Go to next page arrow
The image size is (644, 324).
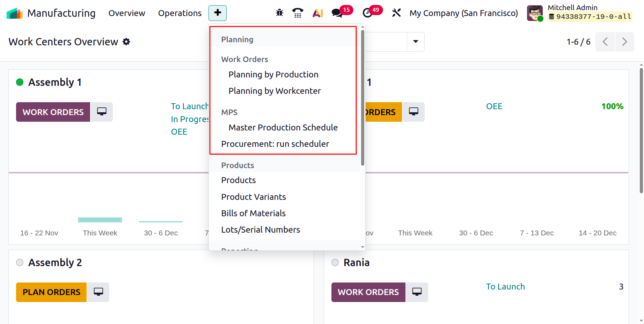pos(624,42)
